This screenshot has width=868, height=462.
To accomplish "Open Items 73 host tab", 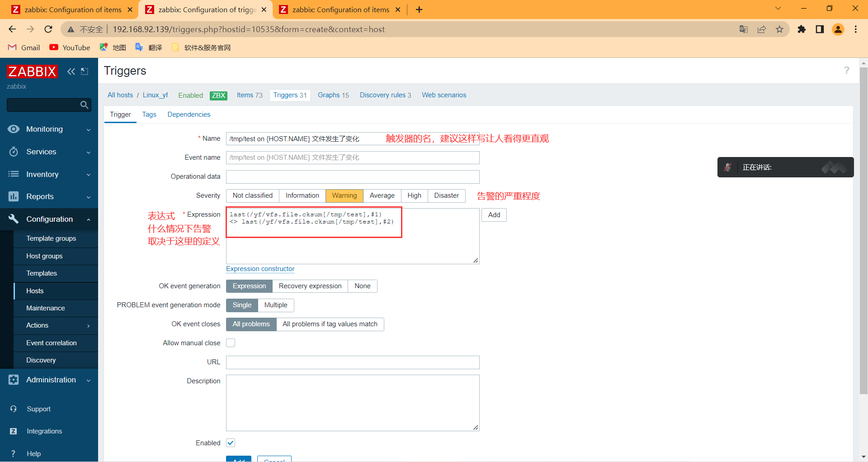I will pyautogui.click(x=250, y=95).
